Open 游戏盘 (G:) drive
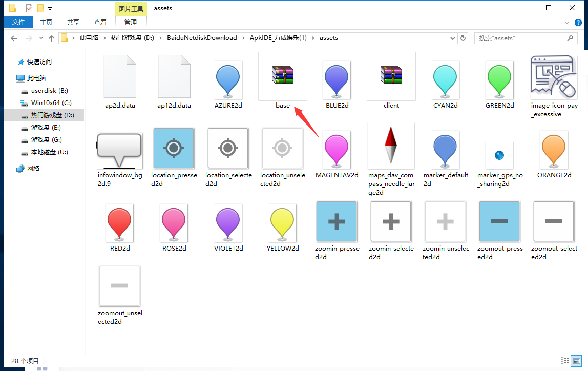 (47, 139)
